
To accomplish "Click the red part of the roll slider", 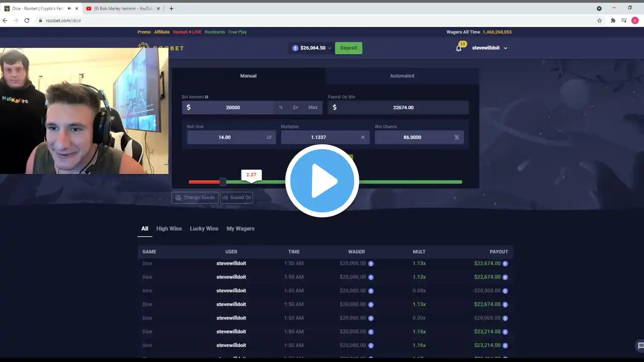I will [204, 182].
